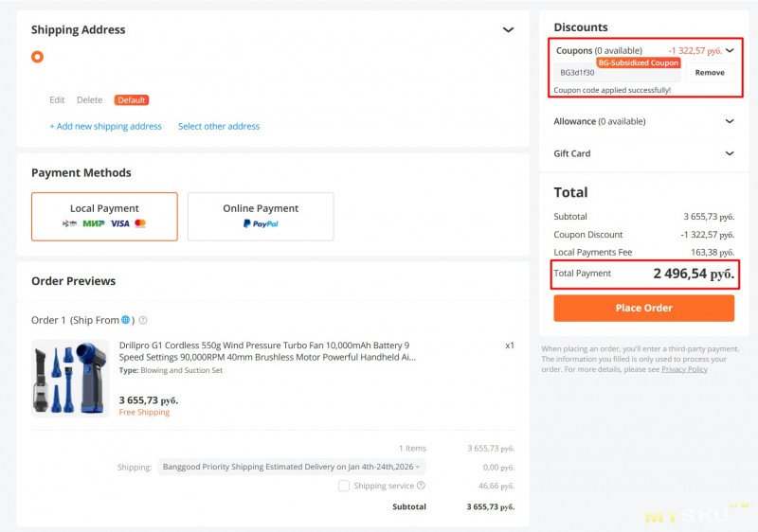Click the Visa card logo
Screen dimensions: 758x532
(119, 223)
